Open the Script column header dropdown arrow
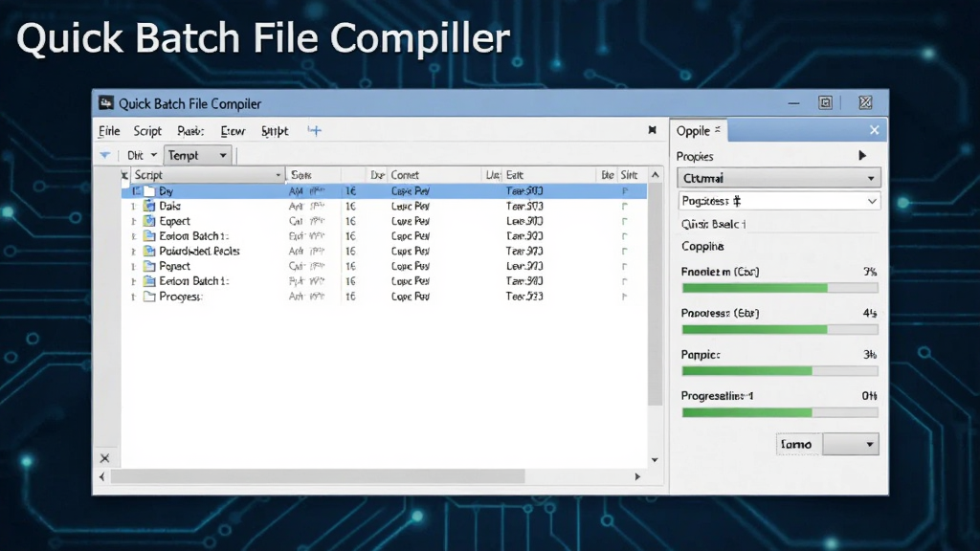980x551 pixels. click(x=278, y=176)
